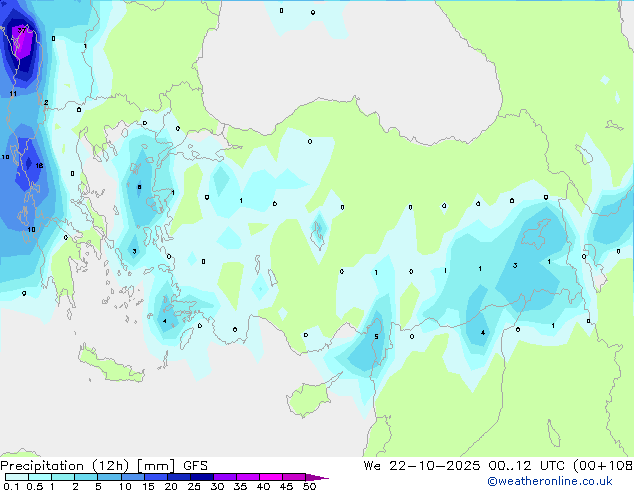The image size is (634, 490).
Task: Open the weatheronline.co.uk credit link
Action: tap(549, 481)
